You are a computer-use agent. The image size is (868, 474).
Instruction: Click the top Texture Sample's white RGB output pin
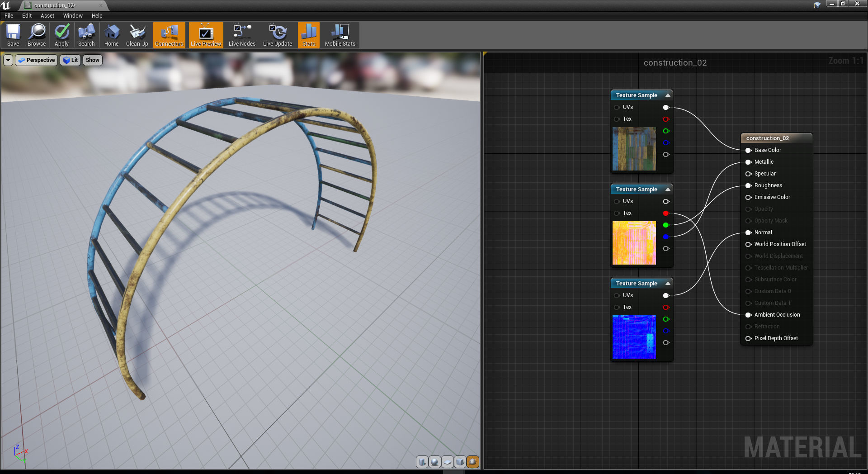click(666, 107)
